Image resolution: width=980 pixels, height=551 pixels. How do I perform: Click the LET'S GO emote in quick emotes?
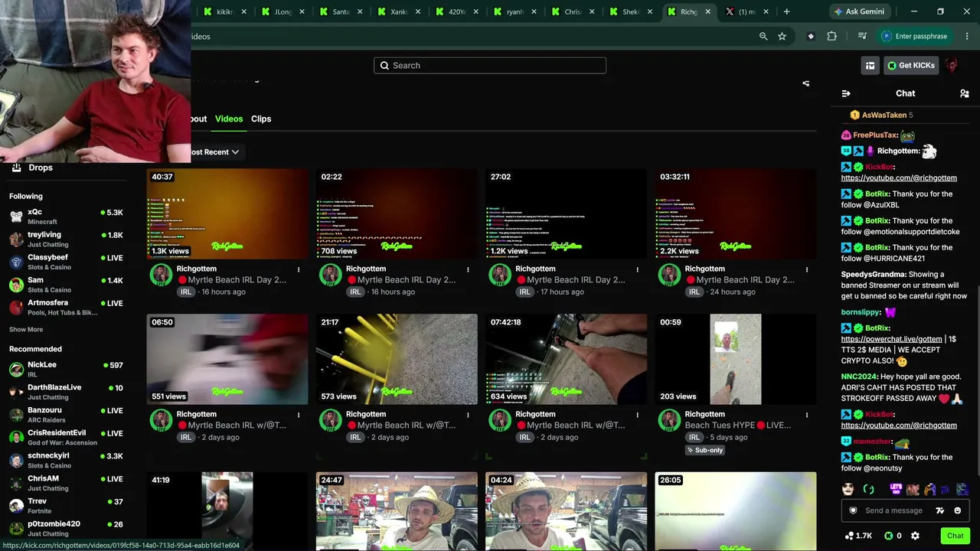[x=896, y=489]
